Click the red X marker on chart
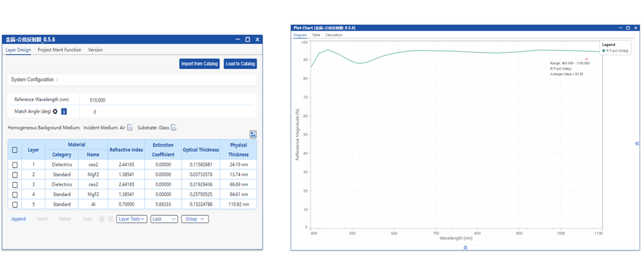Screen dimensions: 644x253 586,59
